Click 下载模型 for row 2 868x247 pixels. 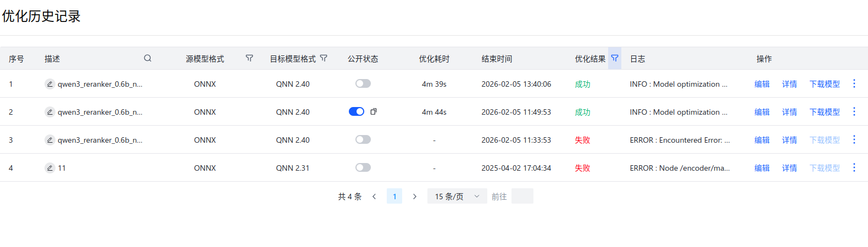point(824,112)
